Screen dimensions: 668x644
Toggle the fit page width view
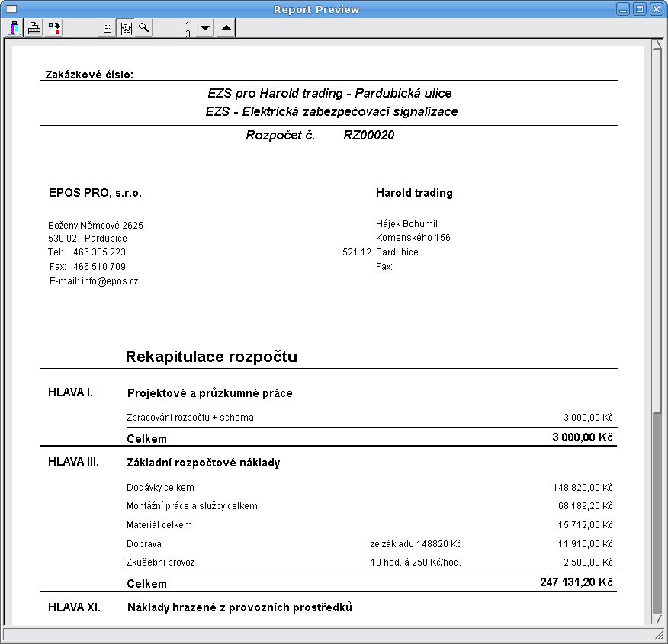(x=126, y=29)
